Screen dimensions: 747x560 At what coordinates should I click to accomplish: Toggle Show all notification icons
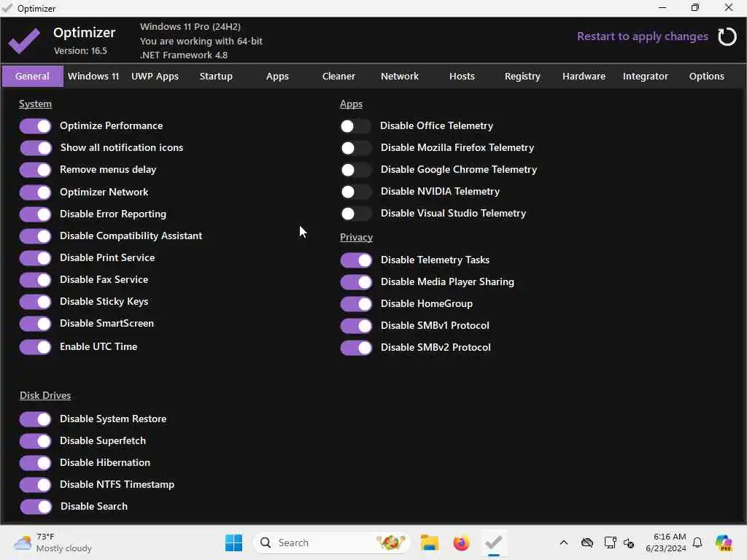[35, 148]
